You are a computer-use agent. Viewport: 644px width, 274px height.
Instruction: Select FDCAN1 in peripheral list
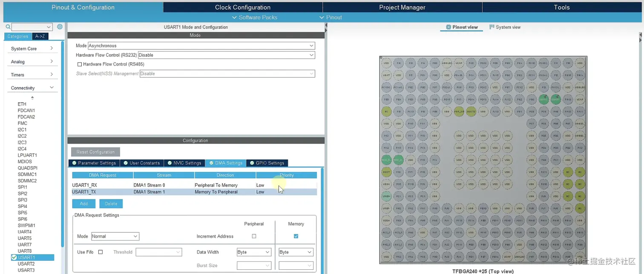coord(26,110)
